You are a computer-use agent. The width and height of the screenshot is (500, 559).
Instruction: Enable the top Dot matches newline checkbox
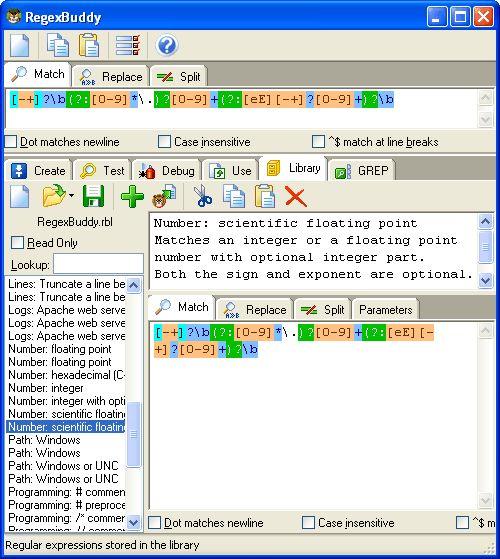point(11,142)
